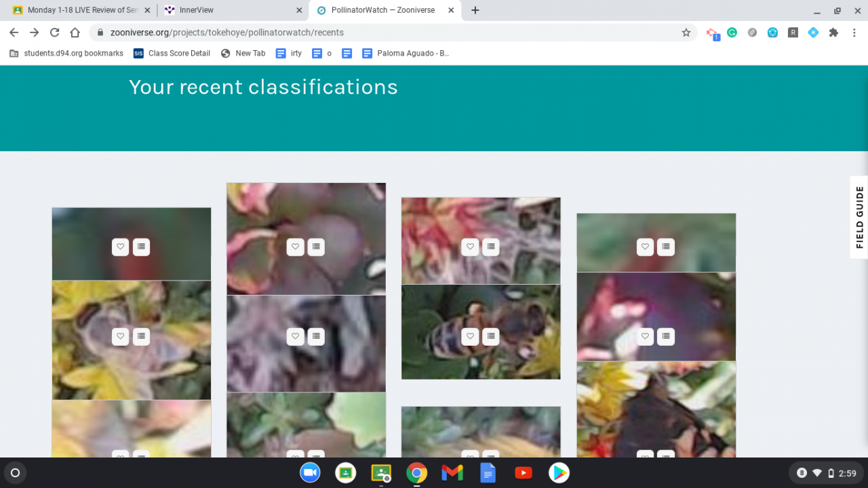The width and height of the screenshot is (868, 488).
Task: Launch Zoom from the shelf
Action: click(x=310, y=473)
